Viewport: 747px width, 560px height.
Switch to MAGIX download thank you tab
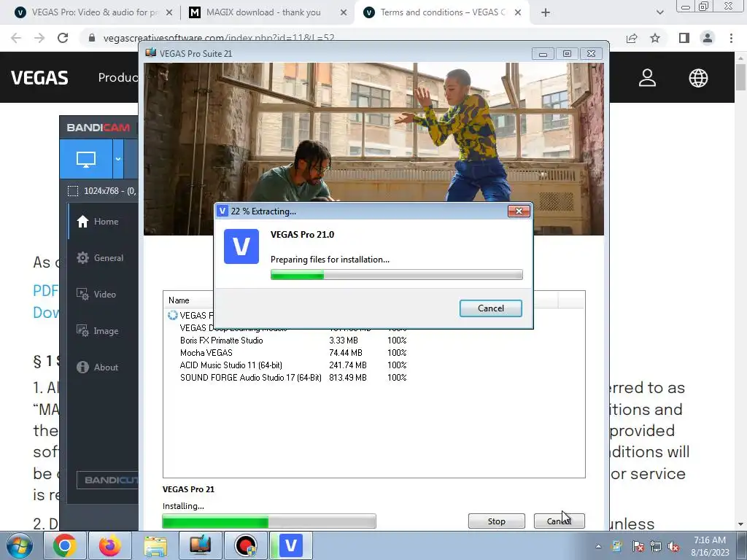[263, 12]
